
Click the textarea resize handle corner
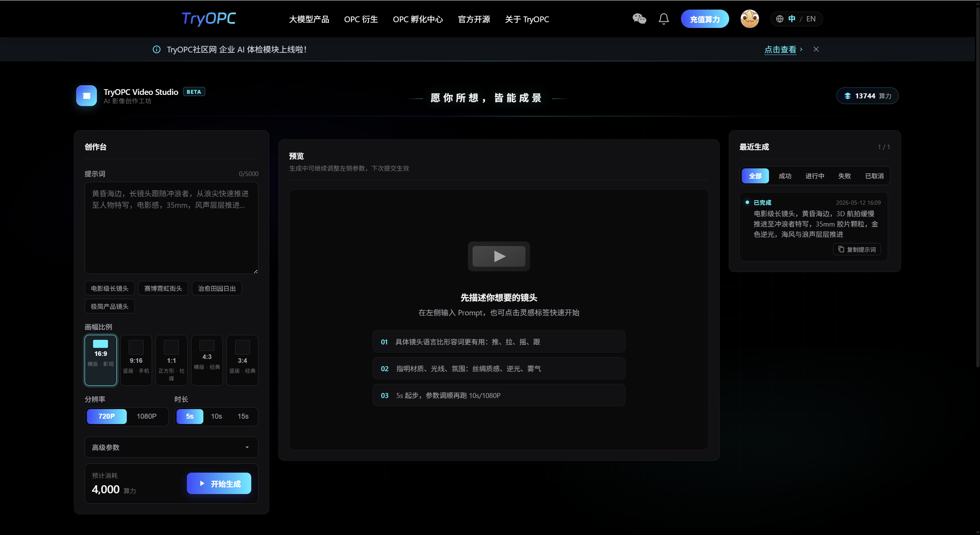255,271
